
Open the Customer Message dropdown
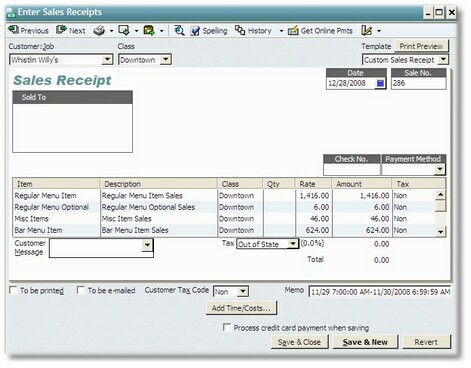147,245
